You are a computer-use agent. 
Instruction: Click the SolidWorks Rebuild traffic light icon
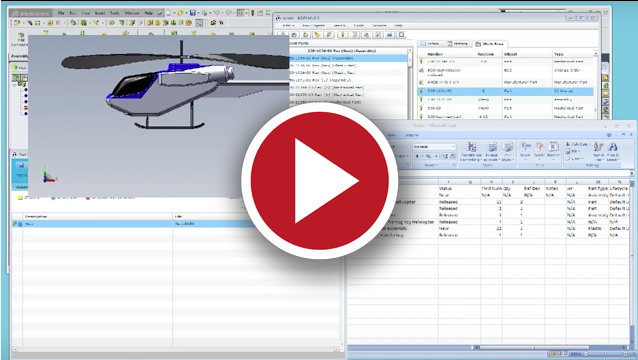click(x=252, y=13)
